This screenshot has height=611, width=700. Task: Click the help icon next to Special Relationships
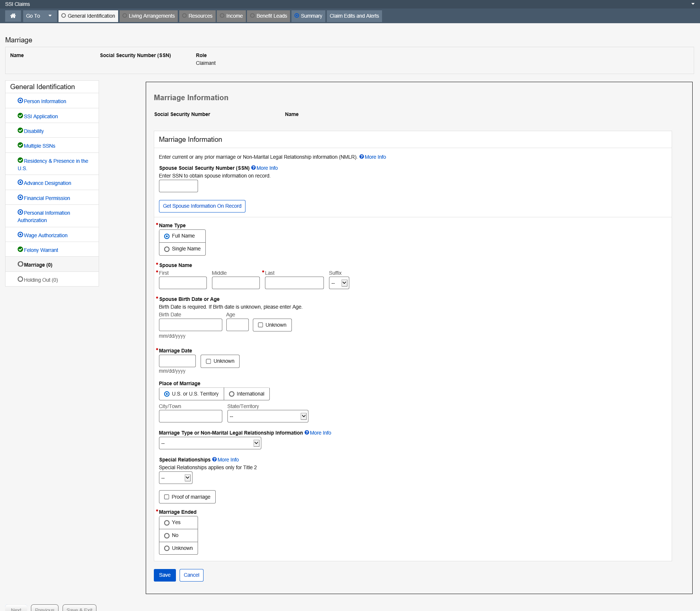[214, 459]
